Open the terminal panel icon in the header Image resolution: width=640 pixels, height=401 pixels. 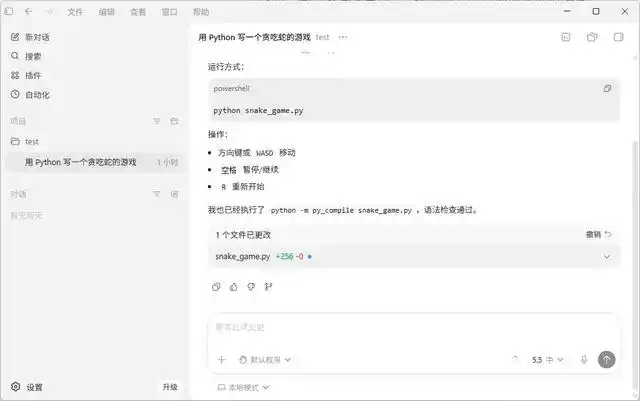tap(566, 37)
